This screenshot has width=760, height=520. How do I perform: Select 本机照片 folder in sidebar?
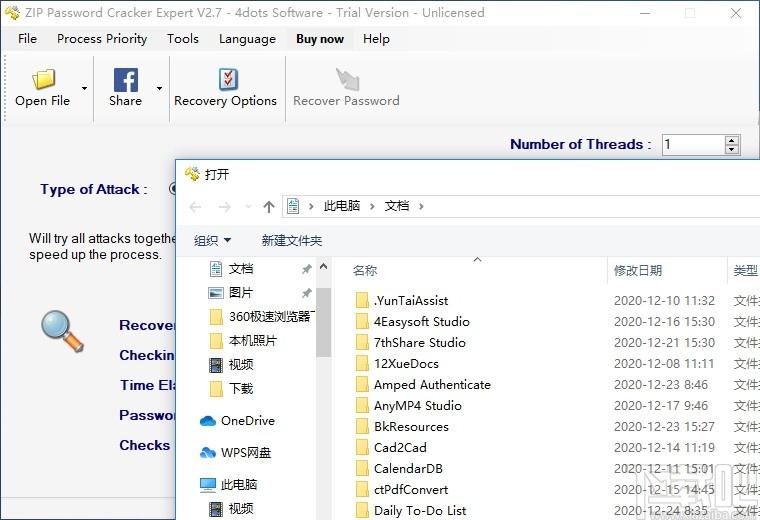tap(242, 341)
